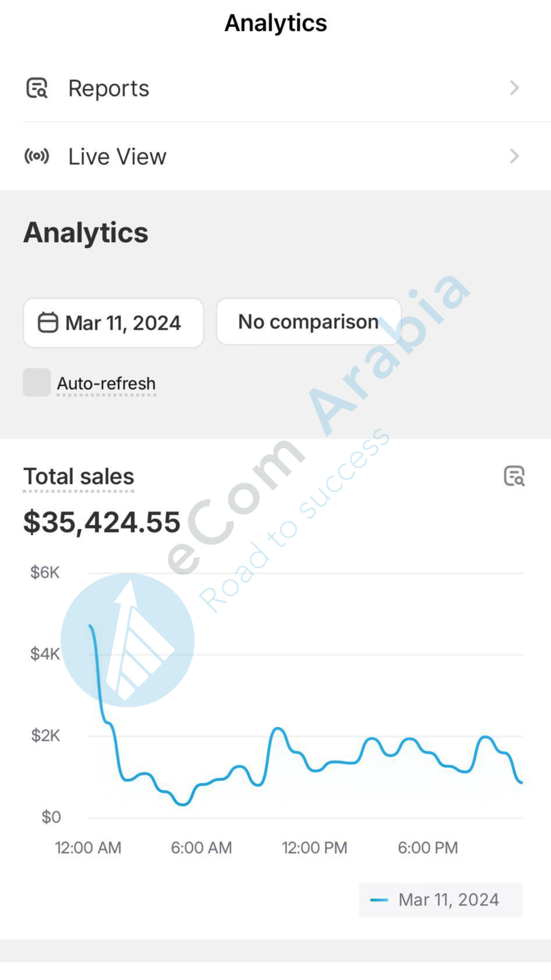Expand Live View with the right chevron
Screen dimensions: 551x980
[514, 156]
